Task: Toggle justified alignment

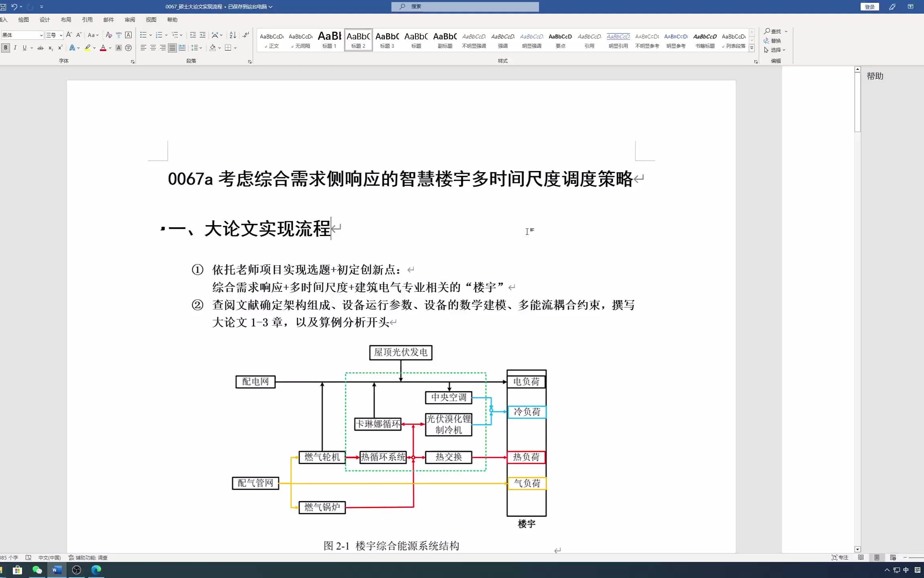Action: 172,48
